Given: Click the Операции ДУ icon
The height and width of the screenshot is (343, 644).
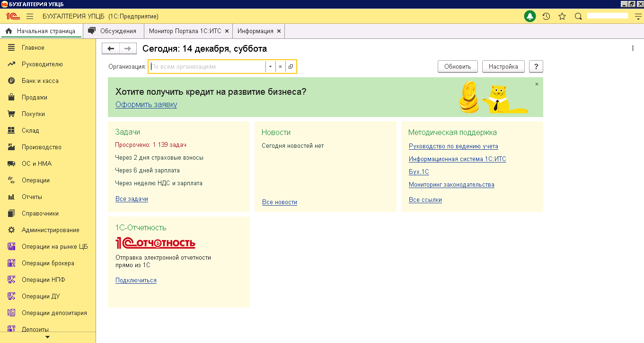Looking at the screenshot, I should click(11, 296).
